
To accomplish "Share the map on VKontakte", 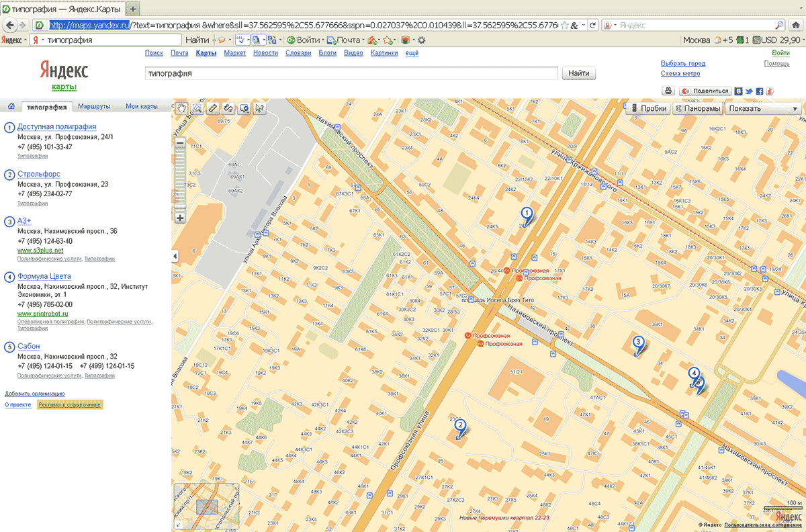I will [x=739, y=91].
